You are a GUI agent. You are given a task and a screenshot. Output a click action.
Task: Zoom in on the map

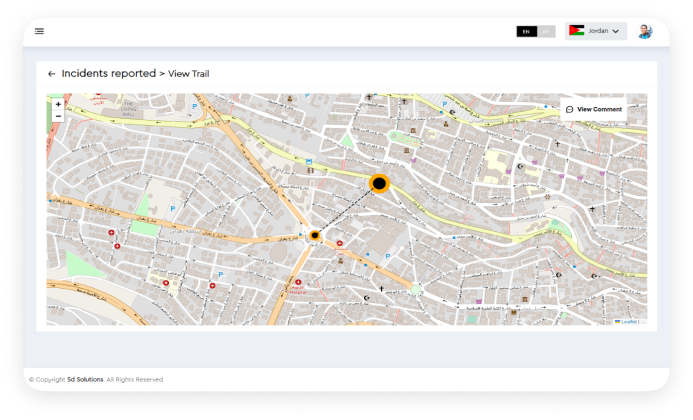coord(58,104)
